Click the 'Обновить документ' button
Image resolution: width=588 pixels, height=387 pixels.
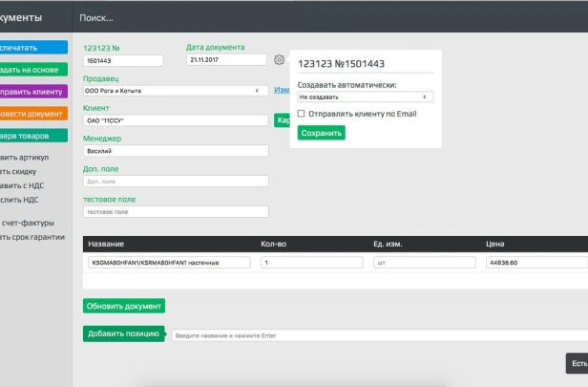124,306
